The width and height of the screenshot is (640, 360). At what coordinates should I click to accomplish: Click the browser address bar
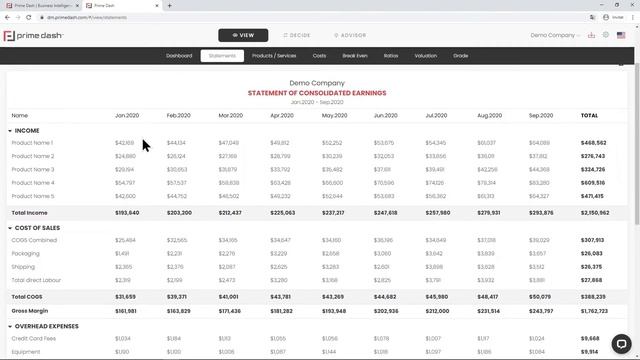pos(310,18)
